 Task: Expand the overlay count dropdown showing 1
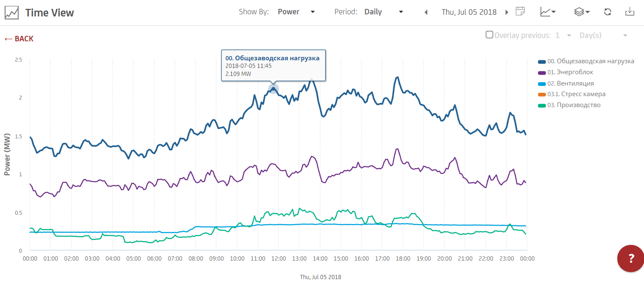tap(563, 35)
